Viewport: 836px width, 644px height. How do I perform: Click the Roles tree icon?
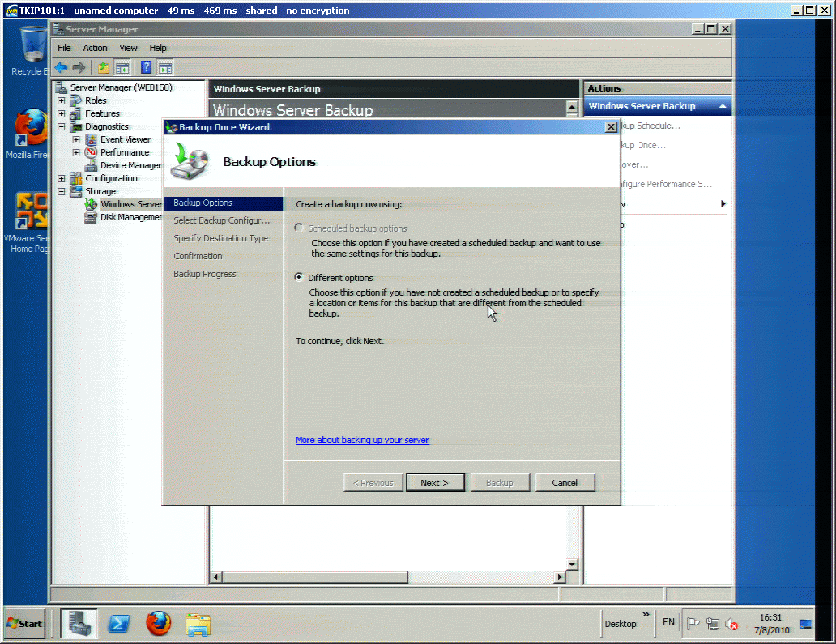[75, 100]
